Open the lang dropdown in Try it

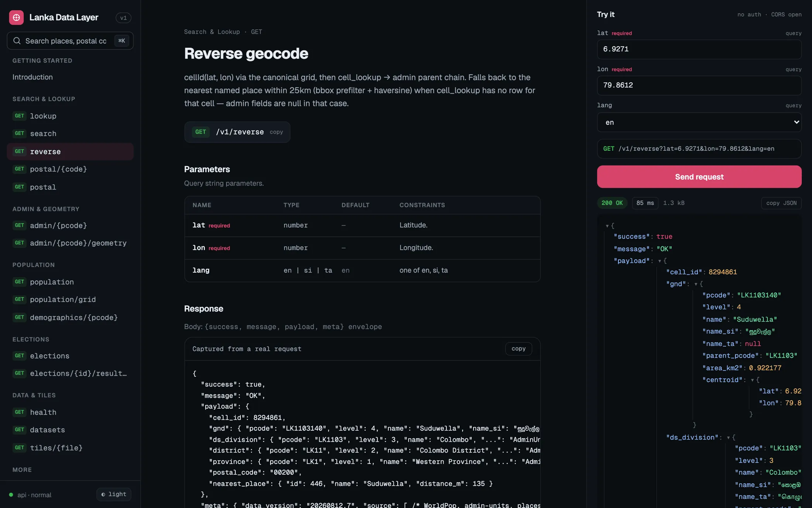point(699,122)
